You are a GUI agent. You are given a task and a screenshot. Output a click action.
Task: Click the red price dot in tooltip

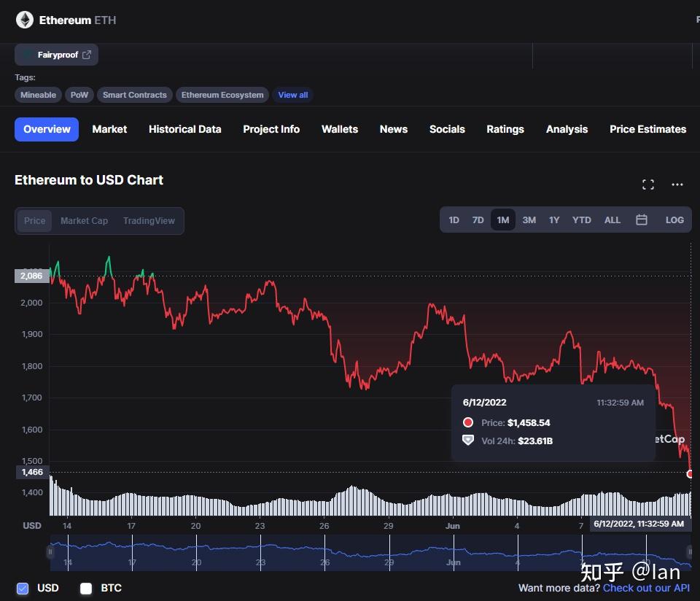click(468, 422)
